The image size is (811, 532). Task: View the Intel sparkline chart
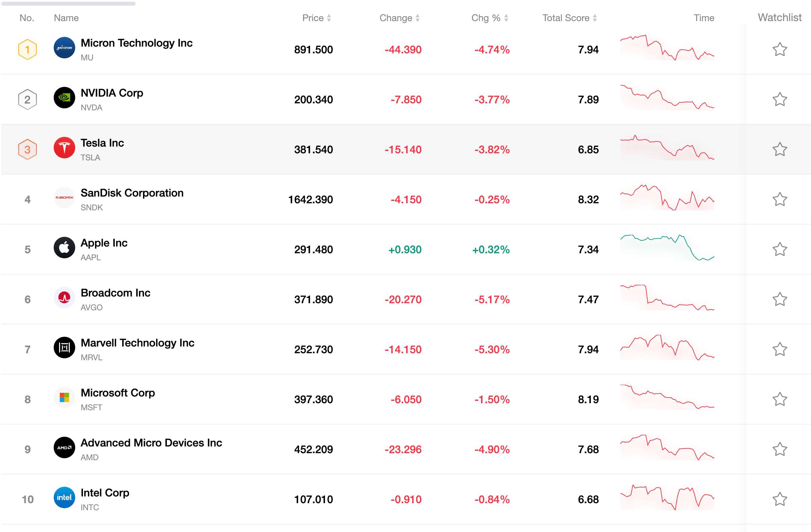pyautogui.click(x=667, y=497)
